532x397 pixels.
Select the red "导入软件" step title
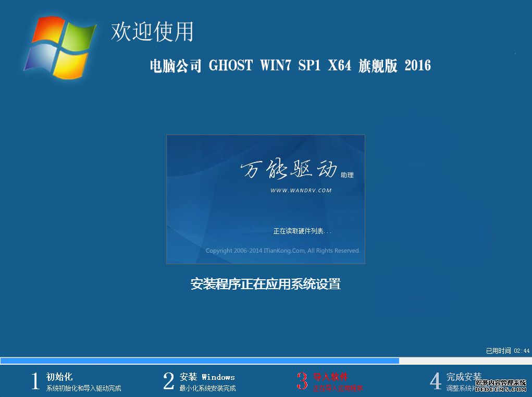(330, 377)
